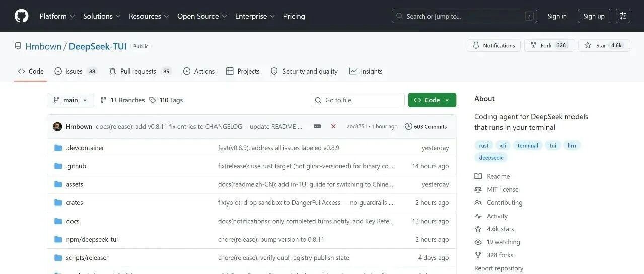
Task: Open the commit hash abc8751
Action: [x=357, y=127]
